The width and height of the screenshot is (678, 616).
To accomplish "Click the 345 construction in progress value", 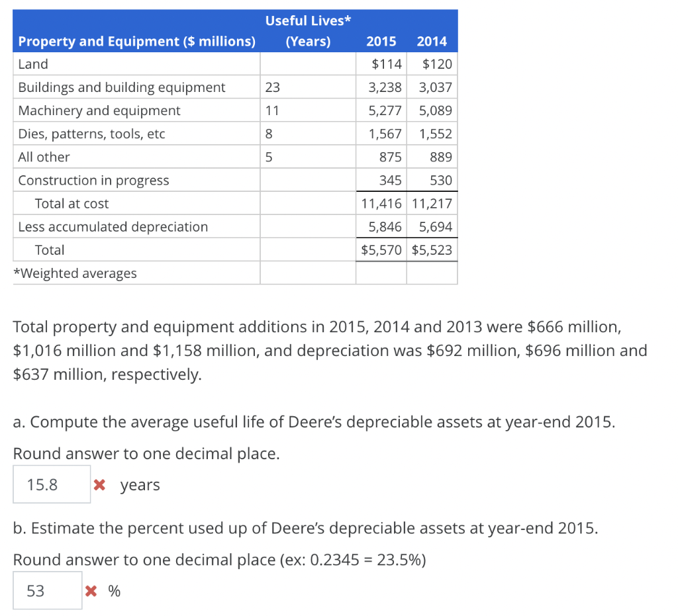I will 391,180.
